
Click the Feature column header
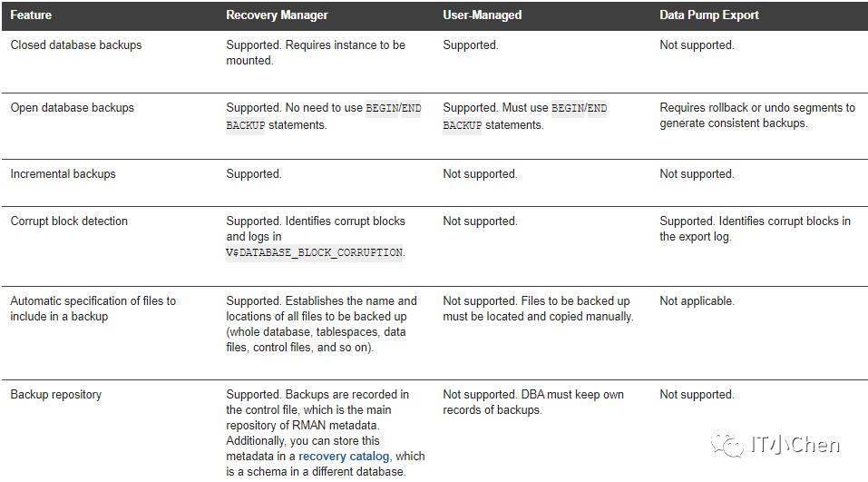pyautogui.click(x=31, y=15)
